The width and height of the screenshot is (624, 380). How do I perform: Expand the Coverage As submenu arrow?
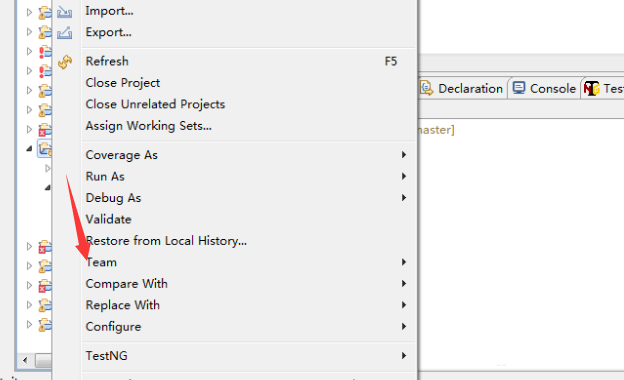pos(404,155)
